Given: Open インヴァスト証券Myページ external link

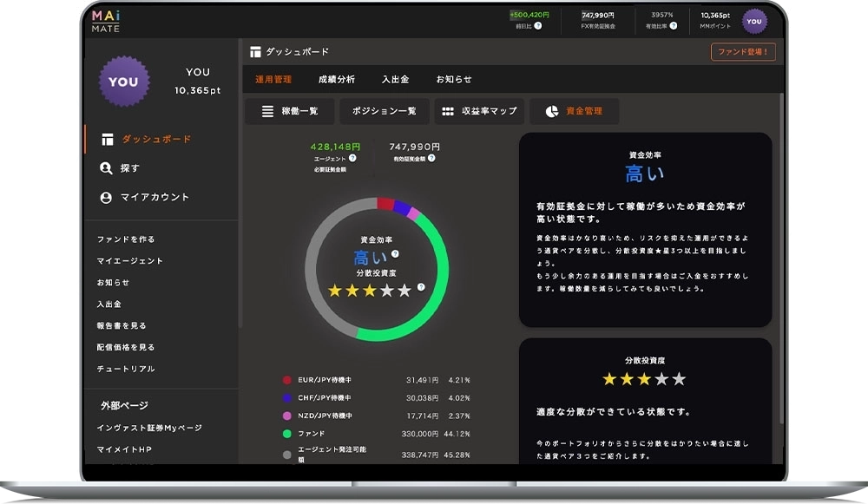Looking at the screenshot, I should pyautogui.click(x=149, y=429).
